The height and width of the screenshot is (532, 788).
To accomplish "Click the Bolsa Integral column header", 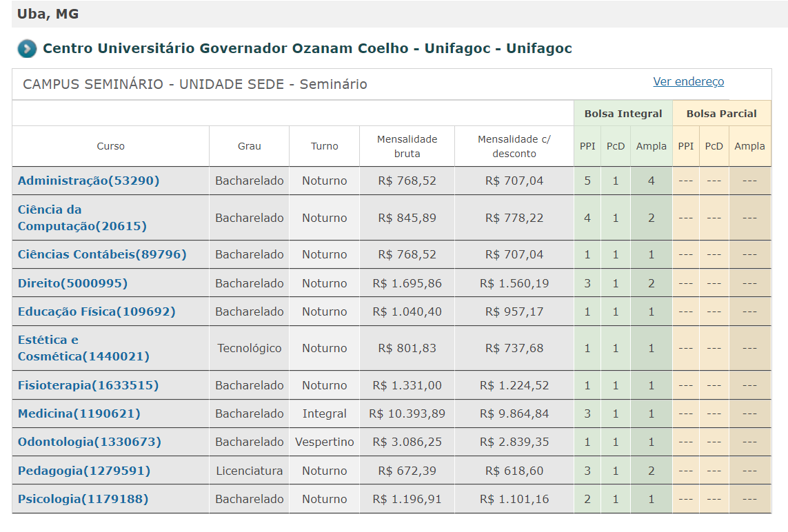I will (623, 114).
